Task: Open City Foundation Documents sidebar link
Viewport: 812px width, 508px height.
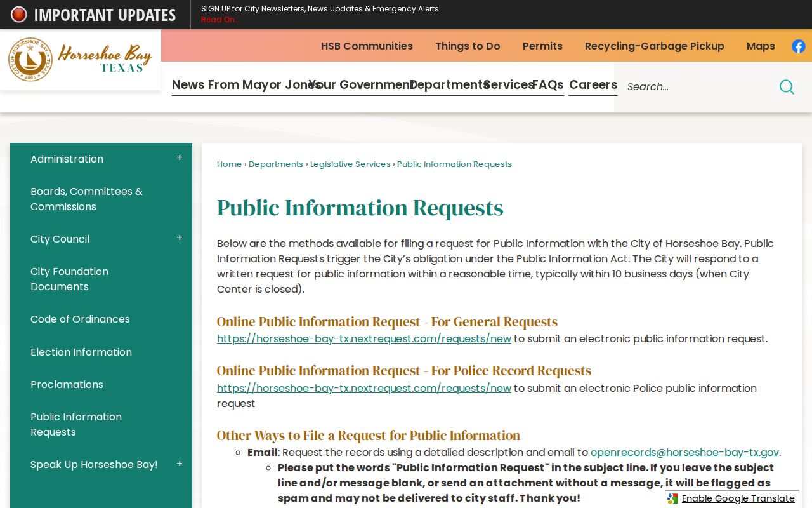Action: coord(69,279)
